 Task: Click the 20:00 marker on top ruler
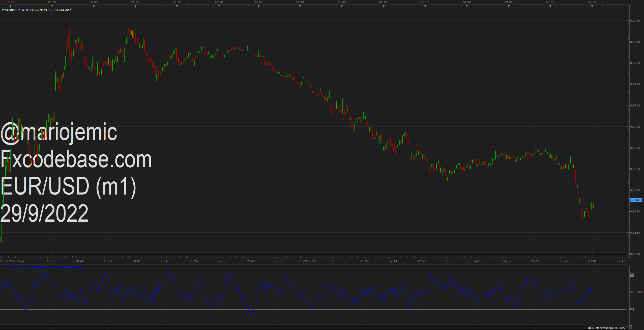click(x=135, y=6)
